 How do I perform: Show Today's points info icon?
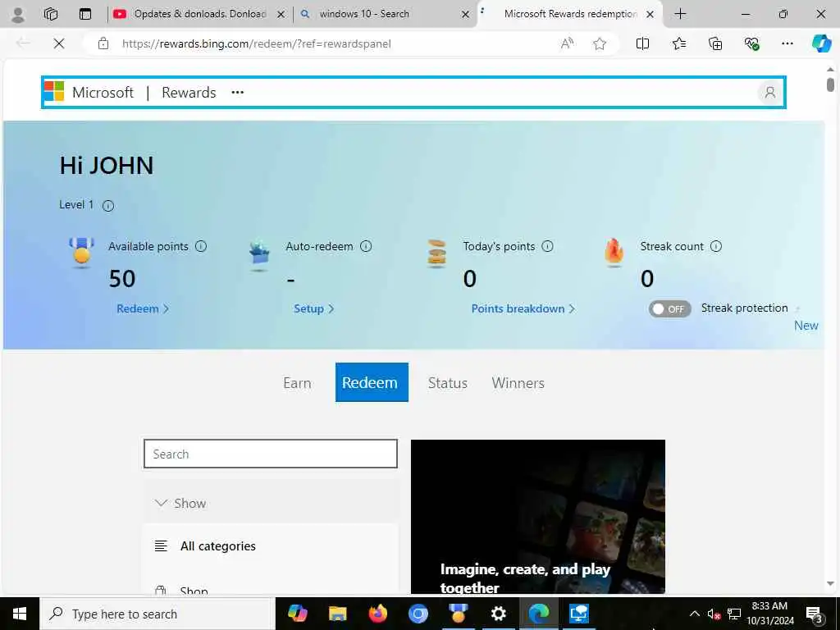tap(547, 246)
